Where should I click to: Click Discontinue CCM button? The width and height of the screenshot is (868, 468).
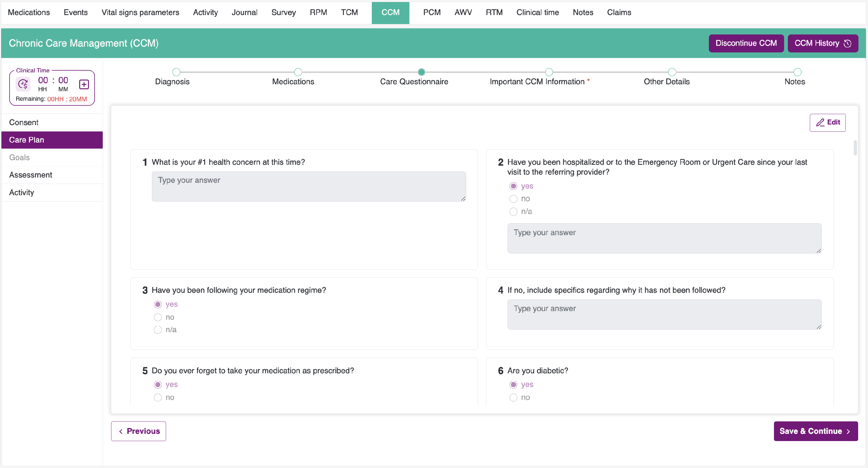pyautogui.click(x=746, y=43)
